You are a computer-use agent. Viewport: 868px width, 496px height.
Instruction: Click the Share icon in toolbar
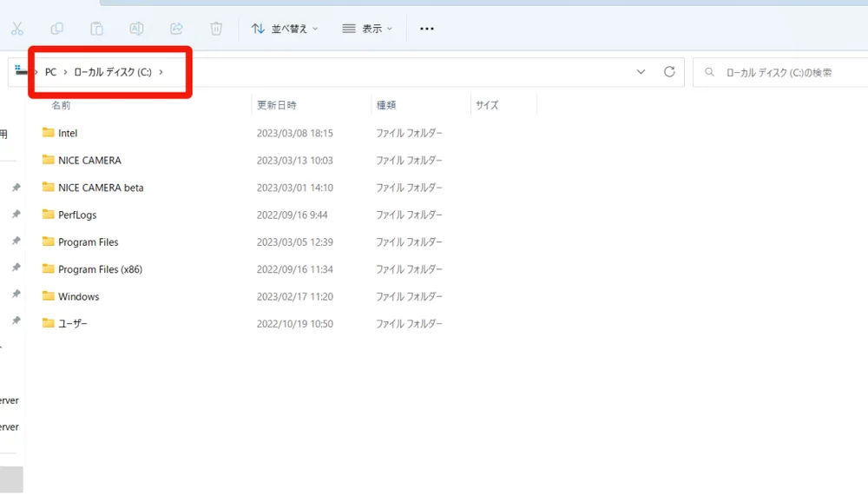pos(176,29)
